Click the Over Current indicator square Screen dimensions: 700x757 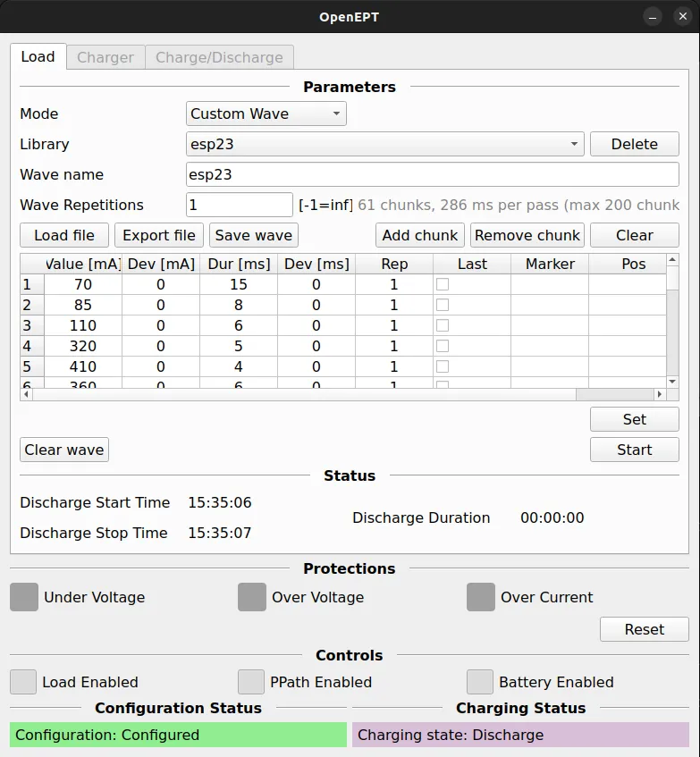pyautogui.click(x=481, y=597)
